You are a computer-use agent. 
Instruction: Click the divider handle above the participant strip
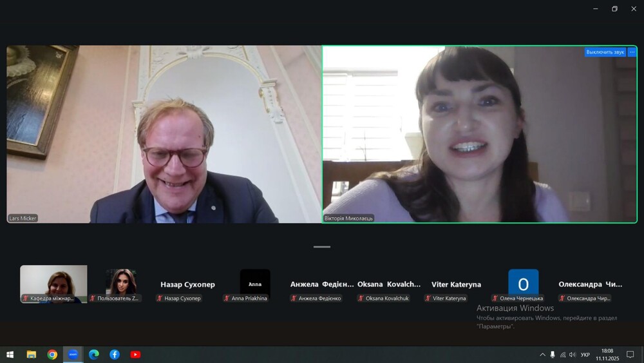[x=322, y=247]
